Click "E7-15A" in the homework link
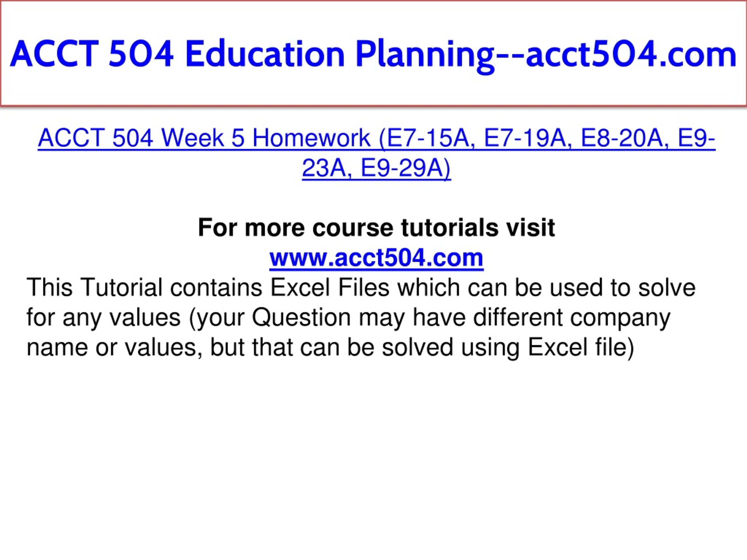This screenshot has height=560, width=747. click(x=428, y=139)
